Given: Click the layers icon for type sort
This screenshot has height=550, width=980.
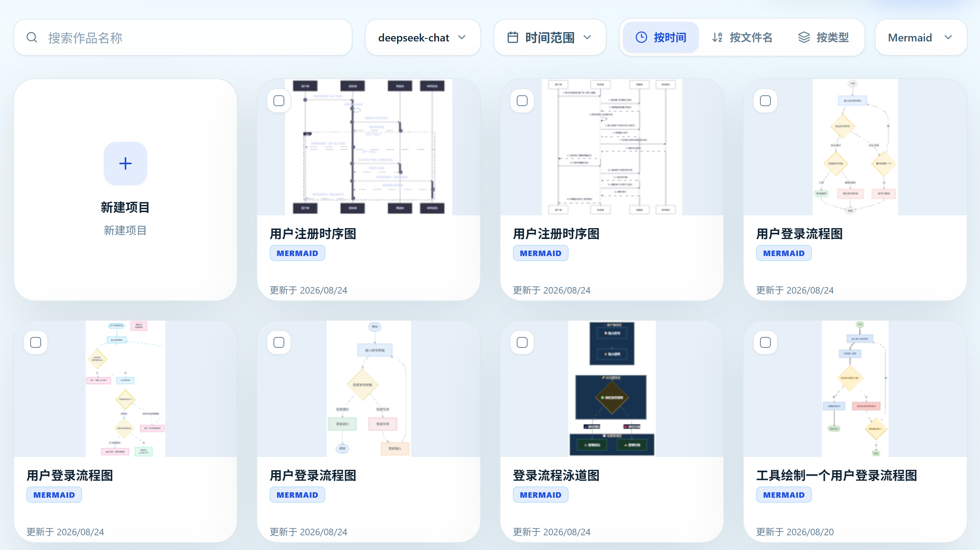Looking at the screenshot, I should [x=804, y=37].
